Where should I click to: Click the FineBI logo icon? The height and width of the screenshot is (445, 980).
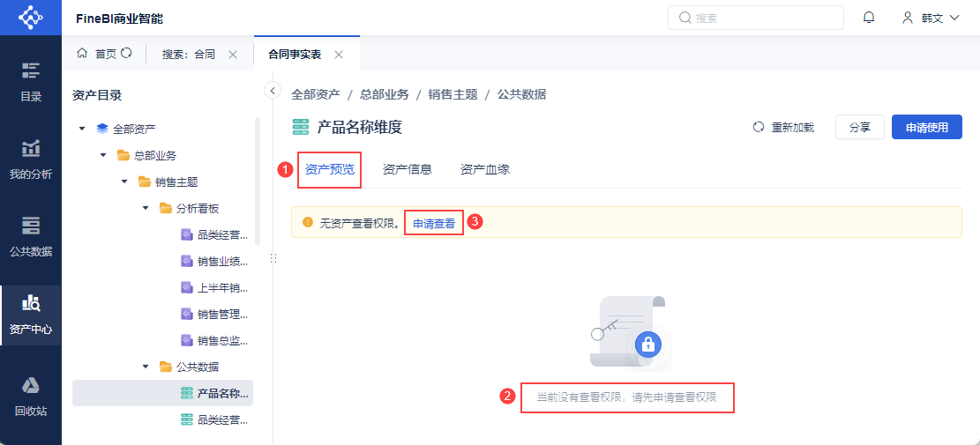pyautogui.click(x=31, y=18)
